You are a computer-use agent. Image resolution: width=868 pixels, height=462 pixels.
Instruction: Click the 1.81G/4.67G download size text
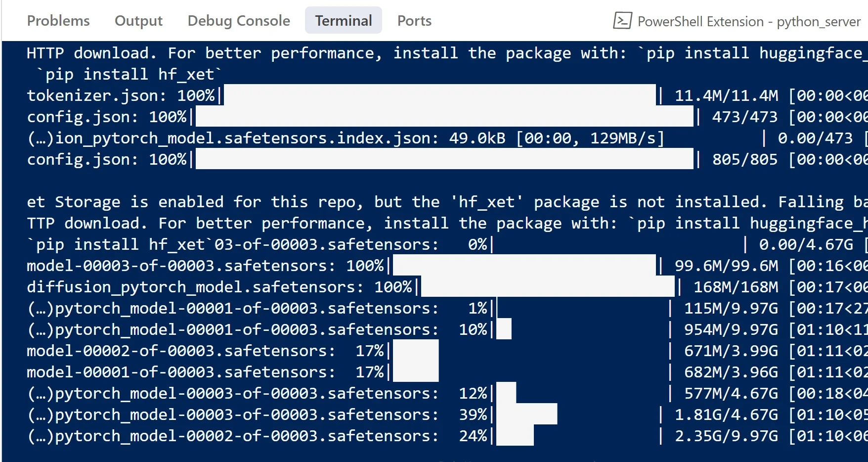point(726,415)
